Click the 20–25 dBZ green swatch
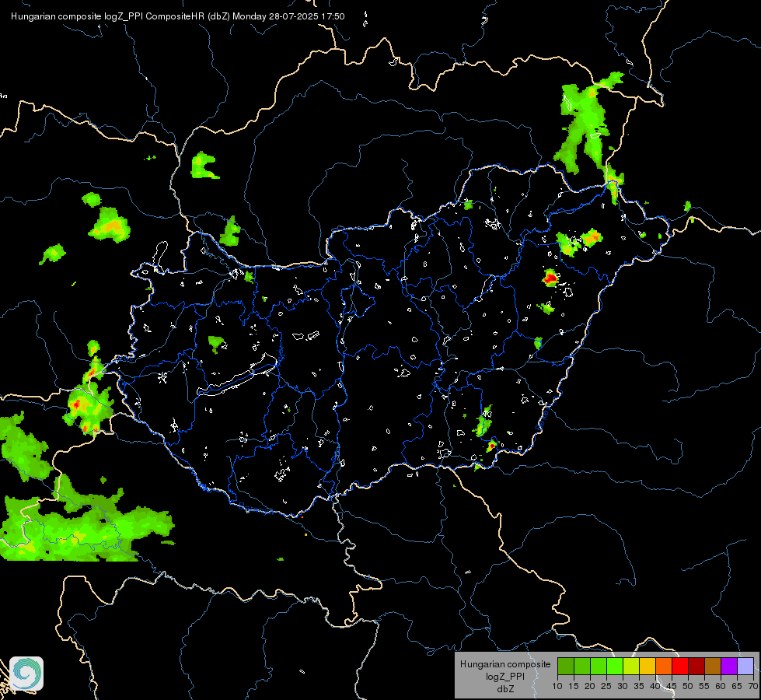The width and height of the screenshot is (761, 700). pyautogui.click(x=599, y=666)
